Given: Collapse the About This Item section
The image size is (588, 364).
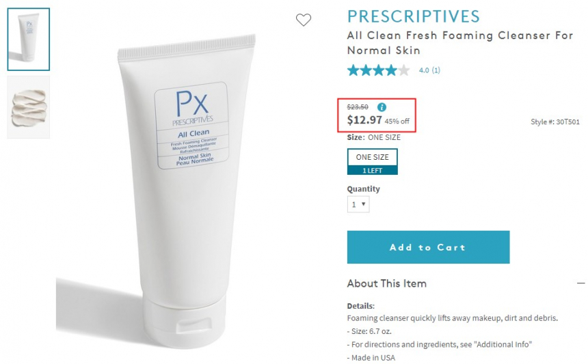Looking at the screenshot, I should click(580, 283).
